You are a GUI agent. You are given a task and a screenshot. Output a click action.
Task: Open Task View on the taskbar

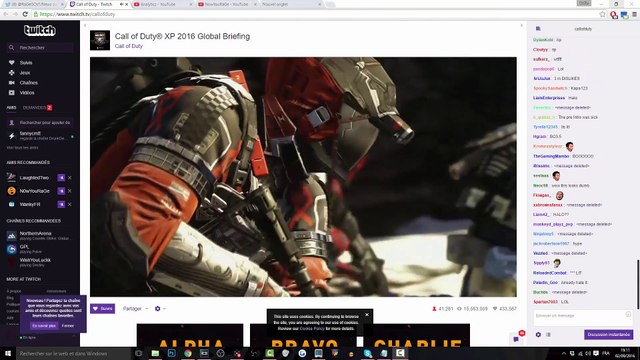[139, 353]
